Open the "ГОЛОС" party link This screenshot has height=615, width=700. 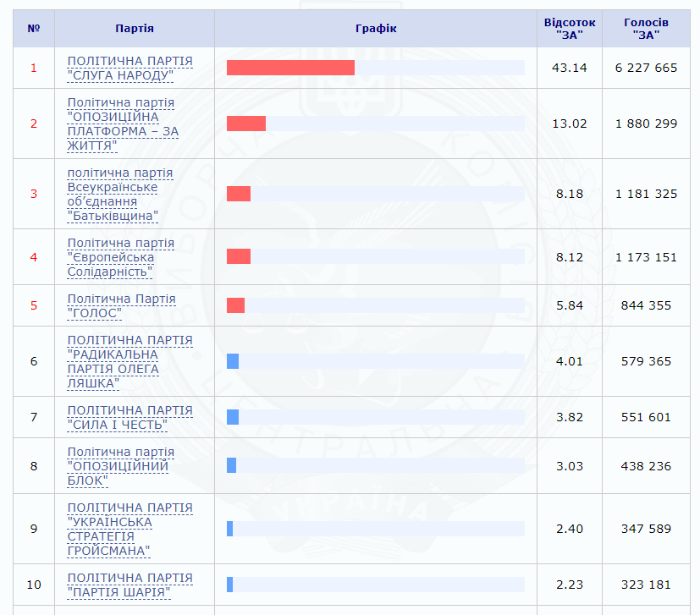121,306
